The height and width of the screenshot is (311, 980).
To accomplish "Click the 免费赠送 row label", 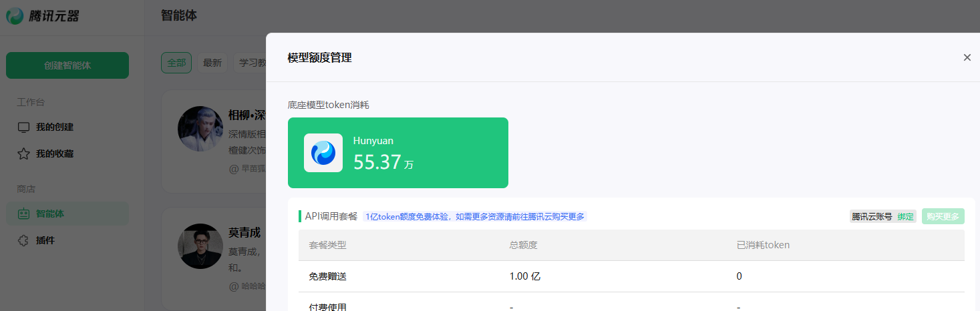I will 327,276.
